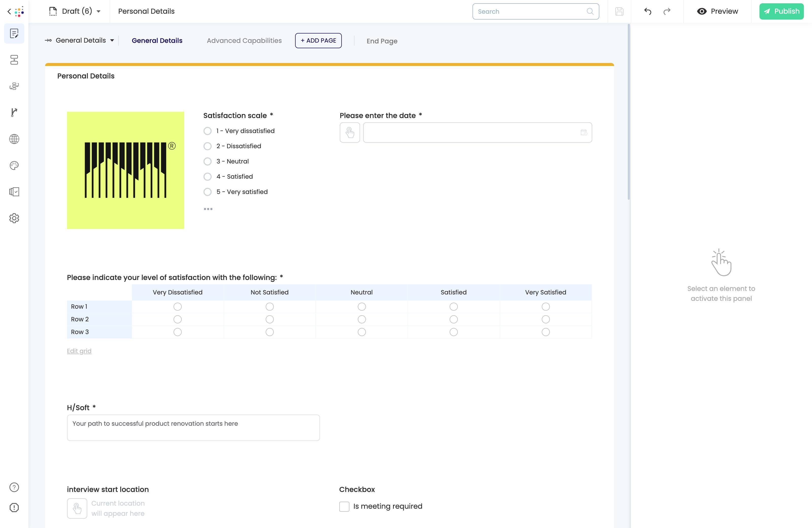
Task: Open the End Page tab
Action: coord(382,41)
